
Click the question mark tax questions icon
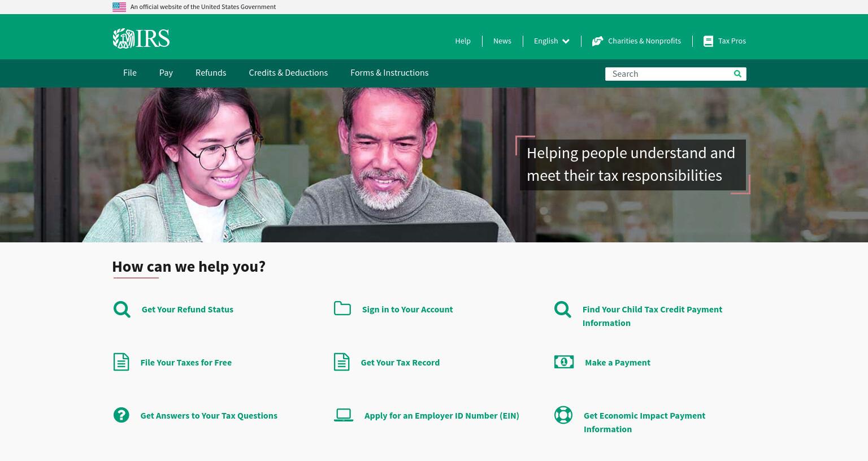[121, 415]
